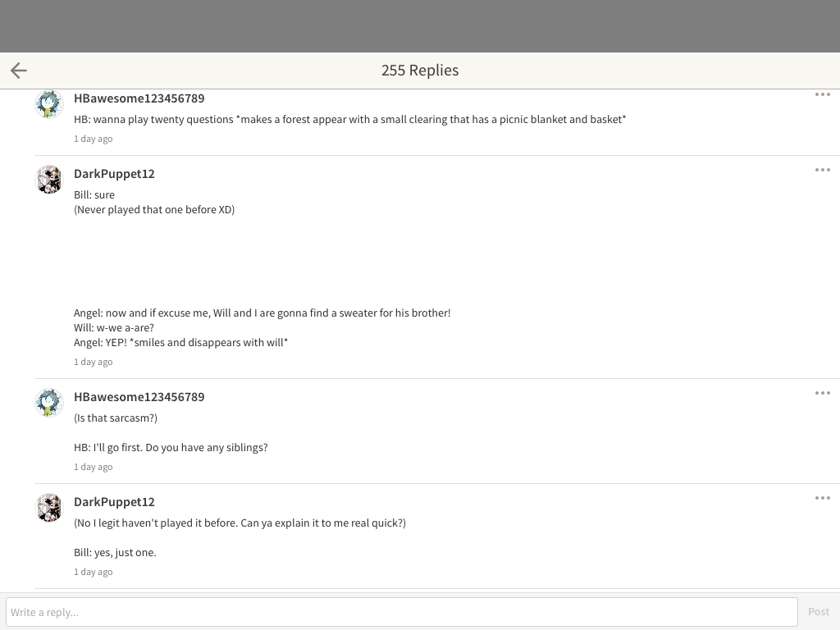Click the text 'HB: wanna play twenty questions'

coord(153,119)
